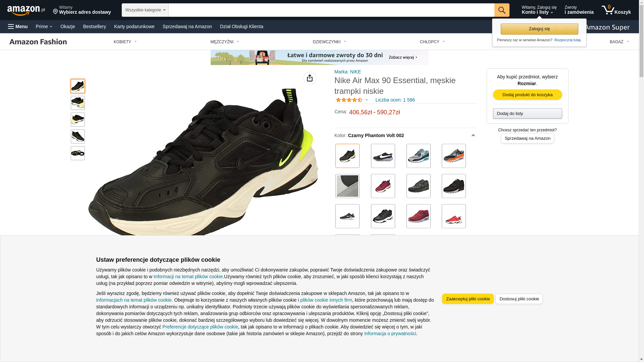Open the Wszystkie kategorie search dropdown
The image size is (644, 362).
coord(145,10)
